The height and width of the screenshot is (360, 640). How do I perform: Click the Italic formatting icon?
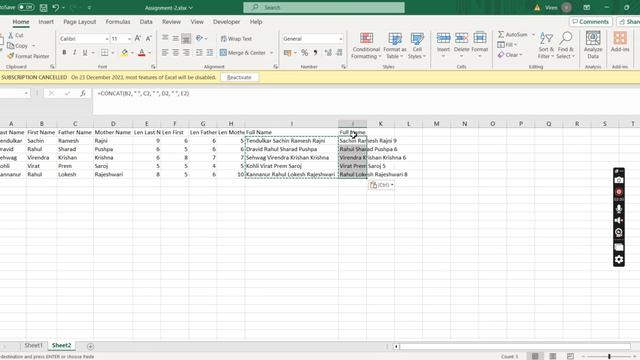[74, 53]
